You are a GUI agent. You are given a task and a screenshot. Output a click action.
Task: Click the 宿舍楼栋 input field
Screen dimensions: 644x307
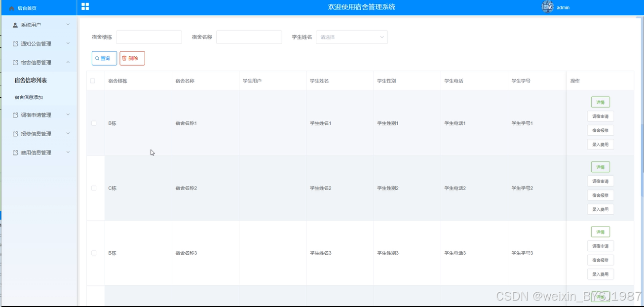149,37
